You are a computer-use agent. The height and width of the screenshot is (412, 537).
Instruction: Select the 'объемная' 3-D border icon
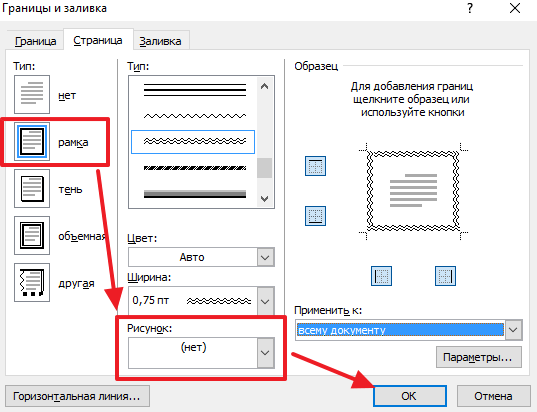point(32,235)
